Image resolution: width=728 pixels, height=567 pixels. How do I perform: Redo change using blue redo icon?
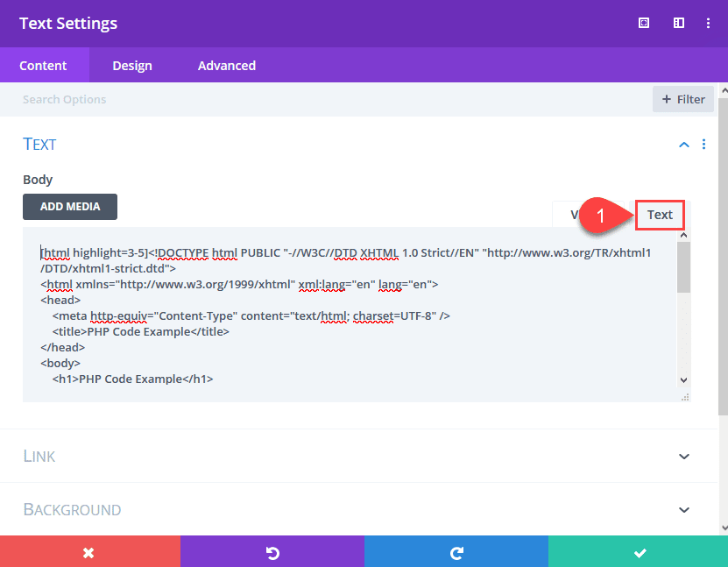click(456, 552)
